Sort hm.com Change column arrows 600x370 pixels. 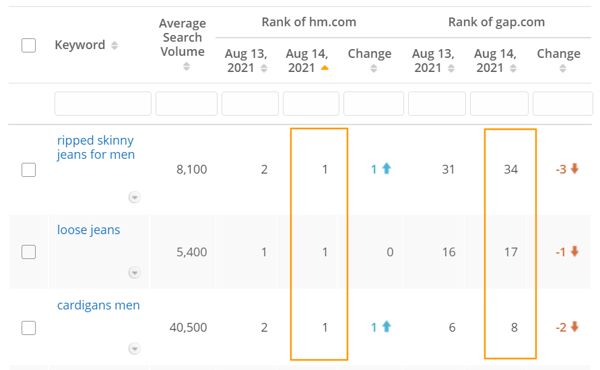pos(374,68)
